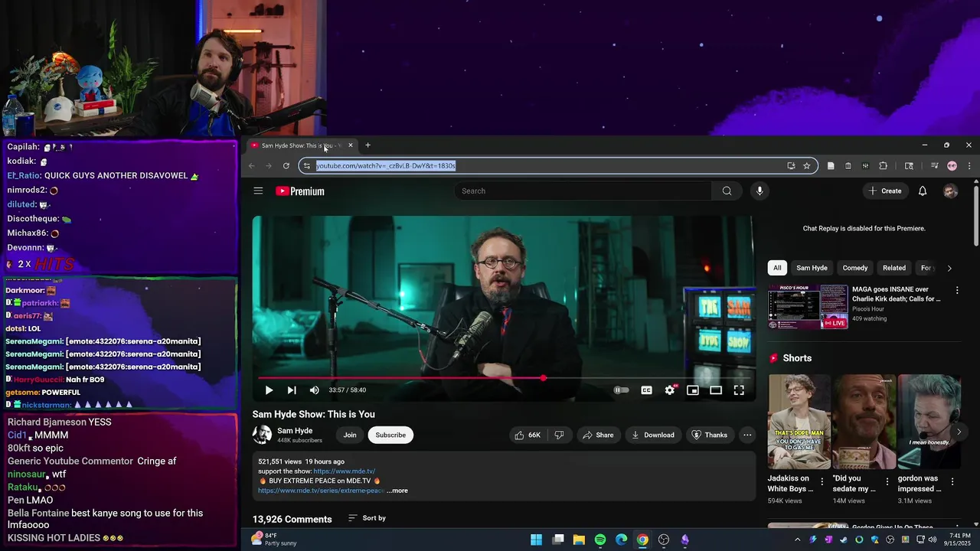Select the Sam Hyde filter chip

pyautogui.click(x=812, y=268)
